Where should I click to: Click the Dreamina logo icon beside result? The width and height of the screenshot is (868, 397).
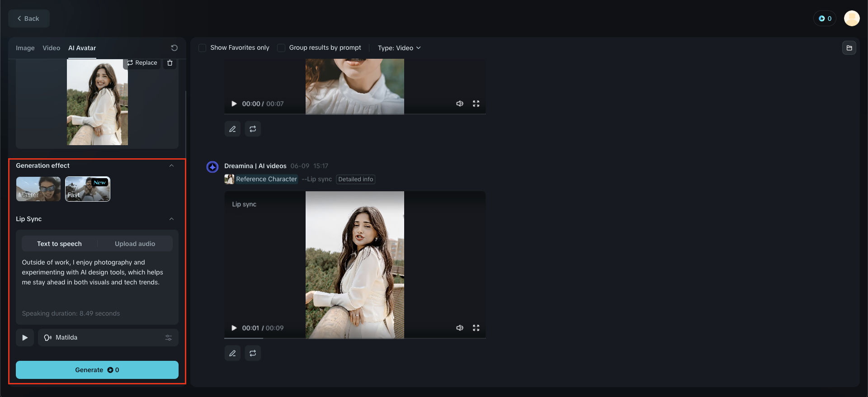click(212, 167)
